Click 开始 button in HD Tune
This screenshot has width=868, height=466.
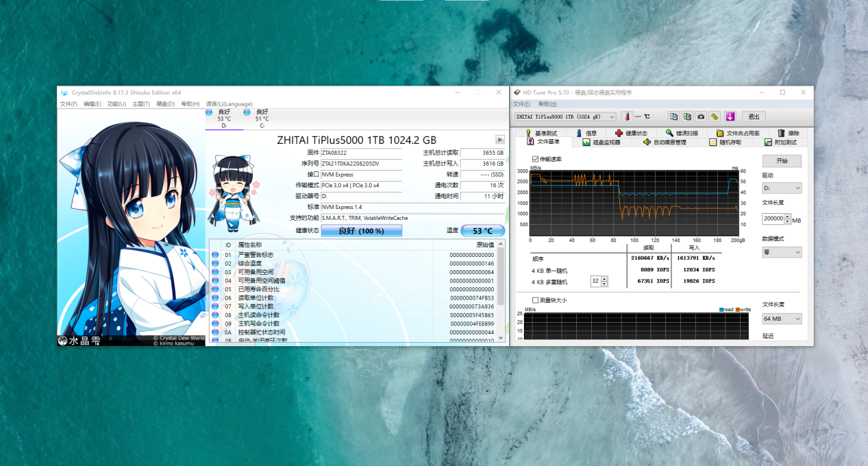(782, 160)
